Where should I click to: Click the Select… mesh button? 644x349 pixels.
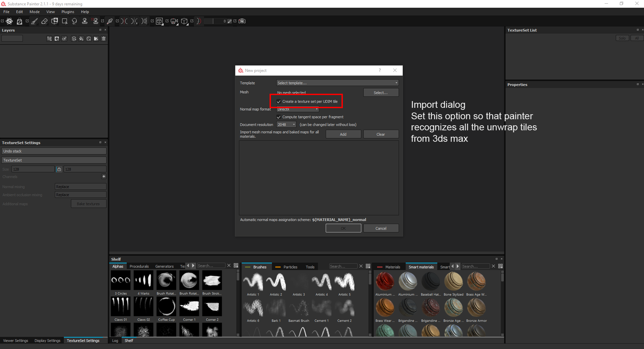381,93
